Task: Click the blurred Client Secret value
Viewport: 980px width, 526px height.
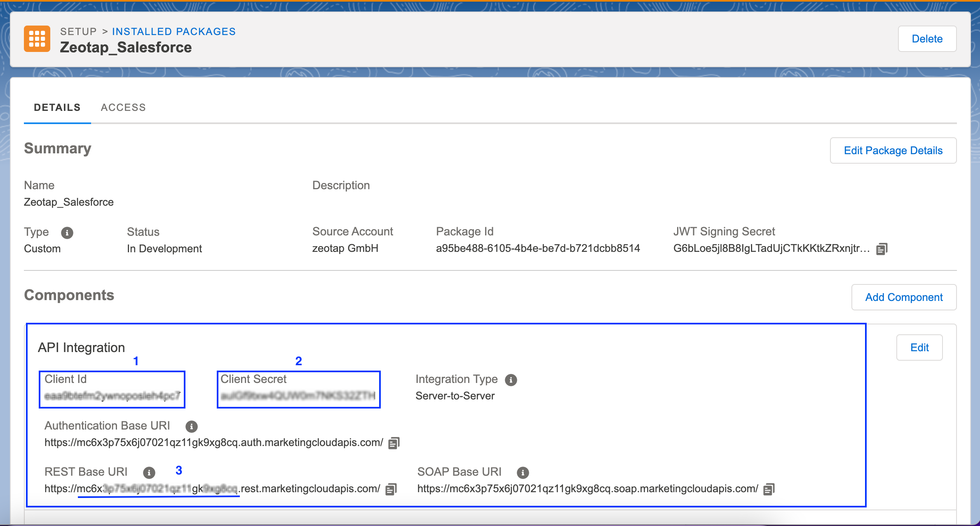Action: pos(298,396)
